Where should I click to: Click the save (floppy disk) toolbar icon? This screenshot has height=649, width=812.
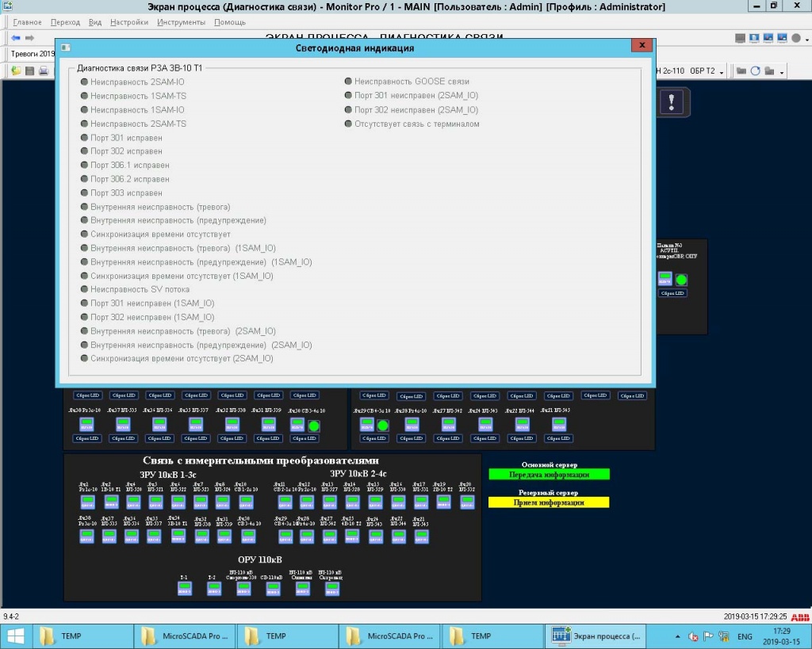(29, 71)
